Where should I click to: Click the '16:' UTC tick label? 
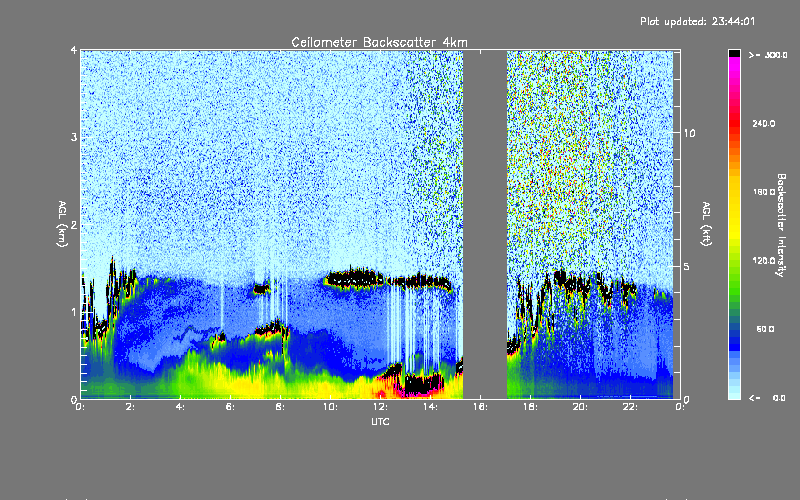[x=480, y=407]
